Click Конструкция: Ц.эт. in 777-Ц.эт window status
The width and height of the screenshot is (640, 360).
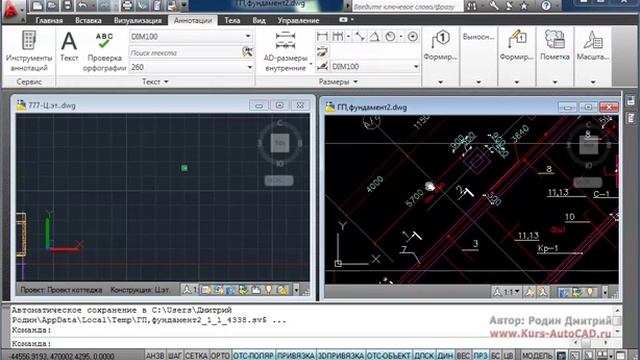click(140, 290)
